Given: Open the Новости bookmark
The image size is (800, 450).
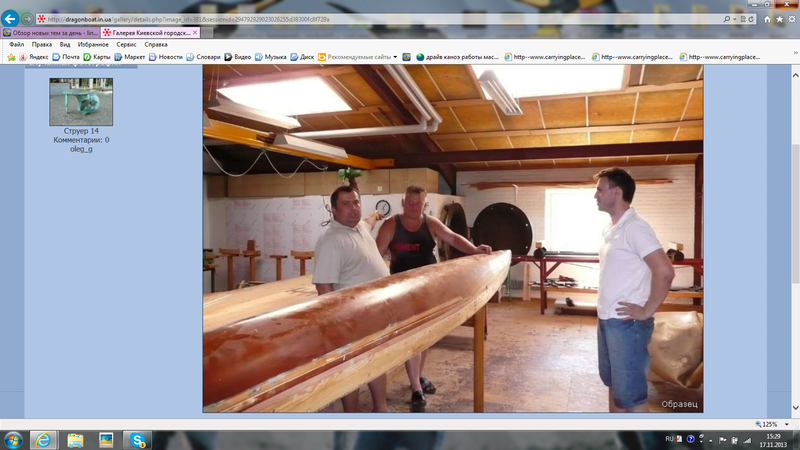Looking at the screenshot, I should 165,57.
